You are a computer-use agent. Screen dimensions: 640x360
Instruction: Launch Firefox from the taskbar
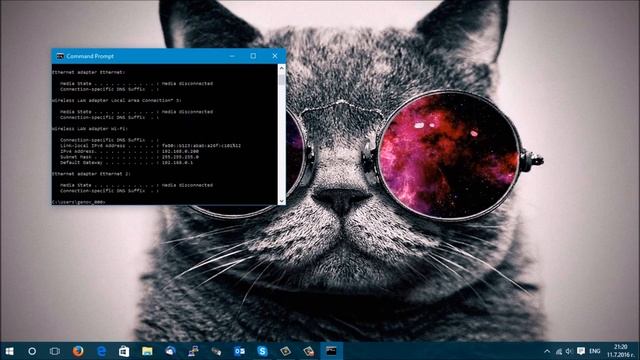click(x=78, y=351)
